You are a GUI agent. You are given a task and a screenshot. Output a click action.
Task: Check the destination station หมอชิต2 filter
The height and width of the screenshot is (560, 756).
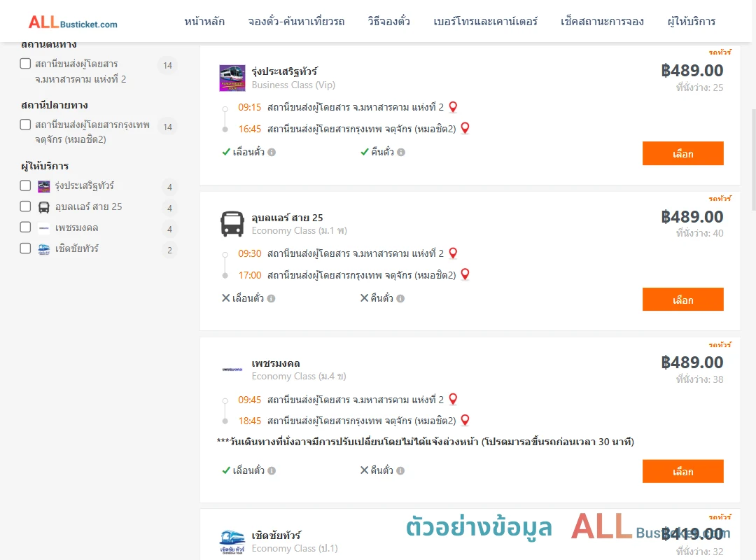coord(25,125)
